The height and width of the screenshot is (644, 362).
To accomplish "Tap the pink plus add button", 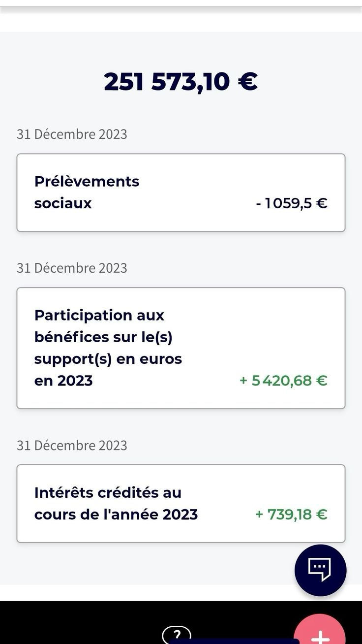I will click(320, 632).
